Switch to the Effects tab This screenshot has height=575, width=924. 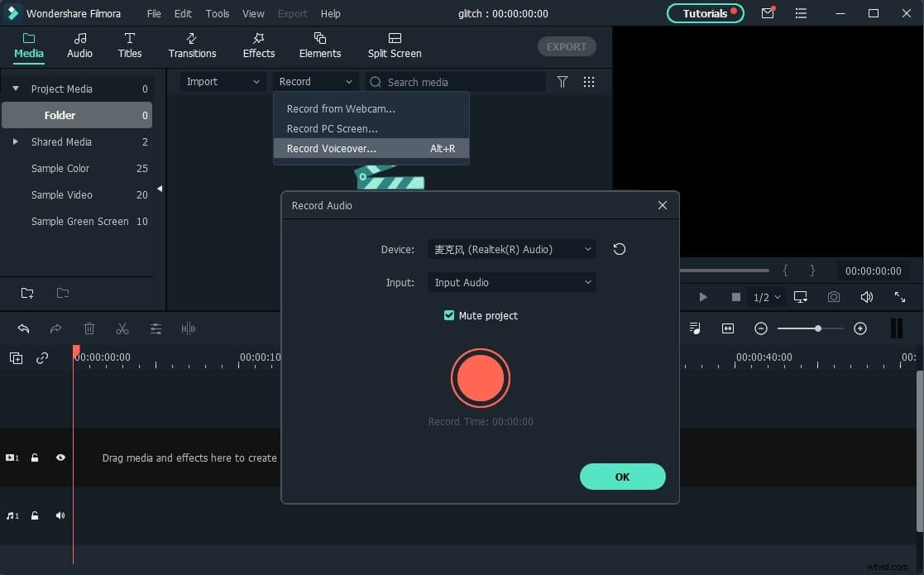pyautogui.click(x=258, y=46)
